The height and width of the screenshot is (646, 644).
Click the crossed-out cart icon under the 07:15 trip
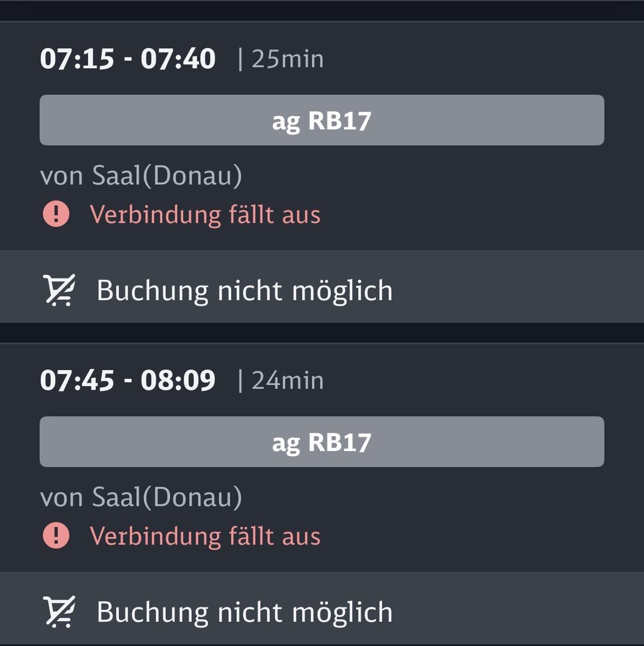point(59,291)
